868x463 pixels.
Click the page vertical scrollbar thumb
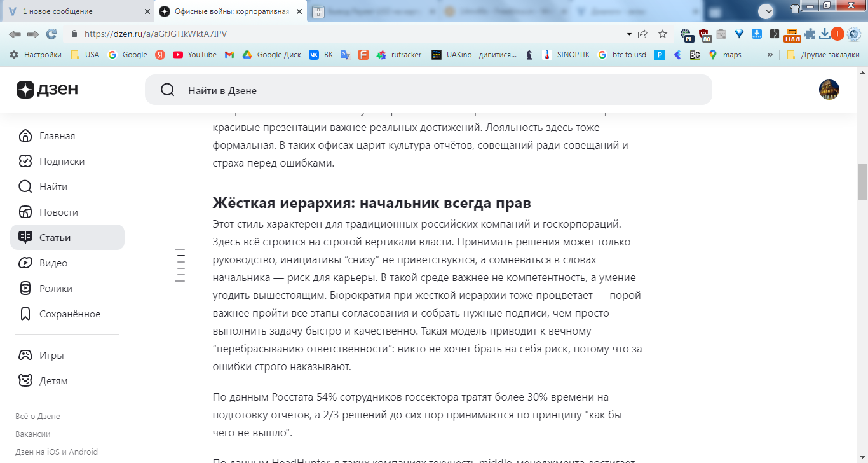[862, 182]
